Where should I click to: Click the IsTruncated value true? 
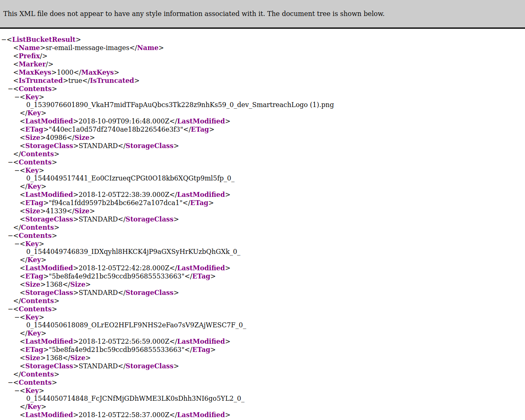coord(75,81)
